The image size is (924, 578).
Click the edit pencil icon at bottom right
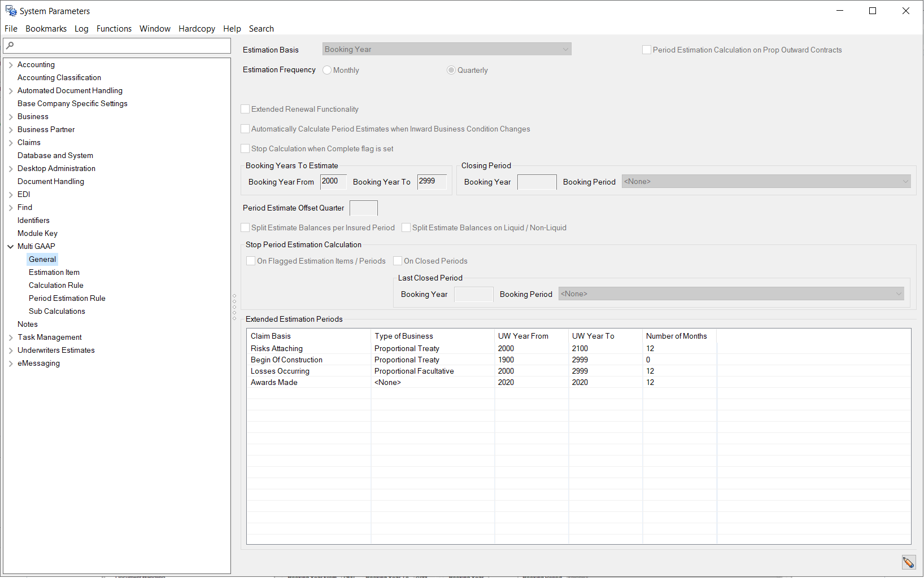tap(908, 562)
